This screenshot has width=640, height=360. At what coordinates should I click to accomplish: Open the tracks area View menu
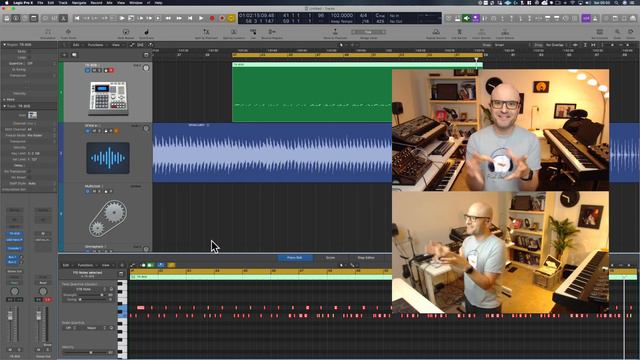(x=116, y=45)
